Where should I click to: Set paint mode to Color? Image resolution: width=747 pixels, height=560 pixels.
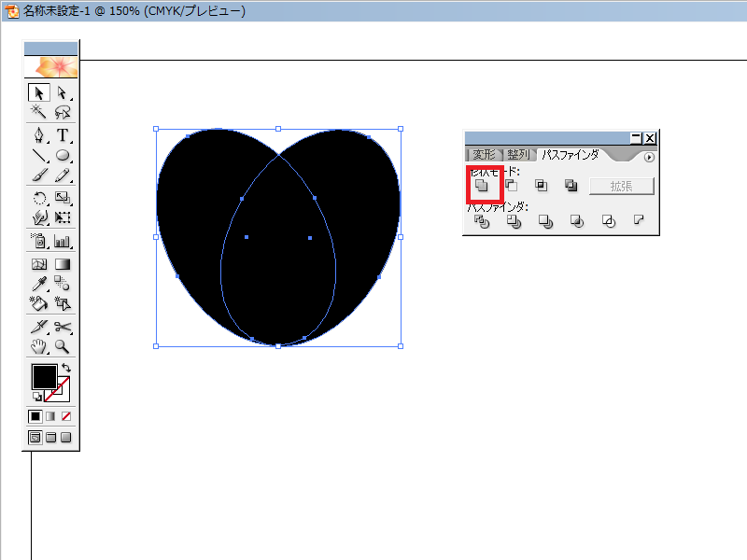click(x=35, y=416)
